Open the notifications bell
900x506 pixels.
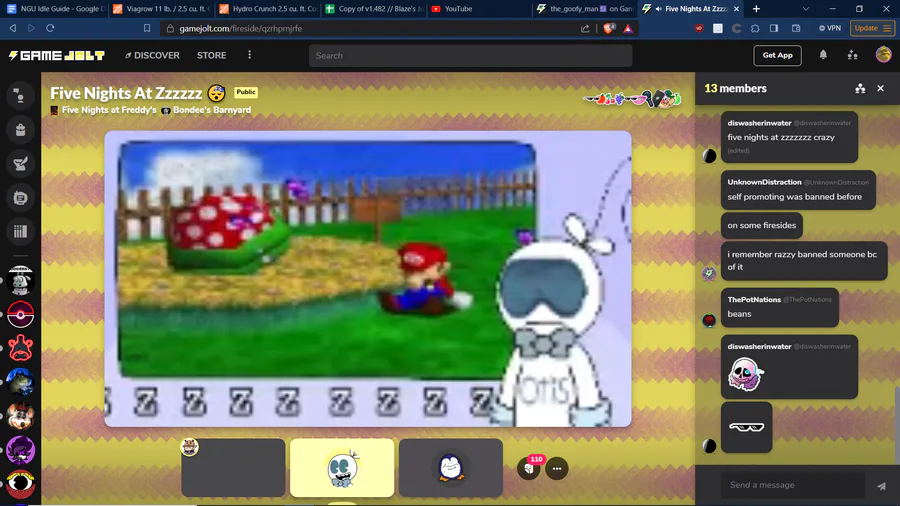(x=823, y=55)
